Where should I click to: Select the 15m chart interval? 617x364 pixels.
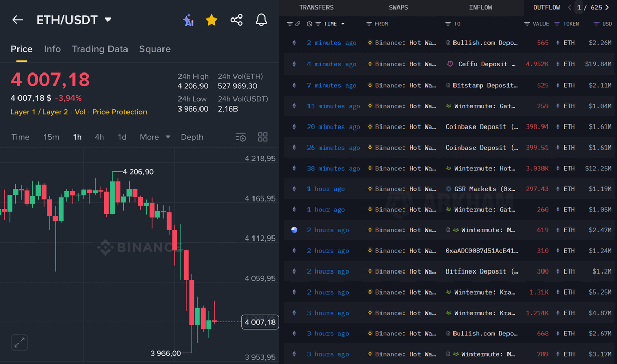(x=51, y=137)
